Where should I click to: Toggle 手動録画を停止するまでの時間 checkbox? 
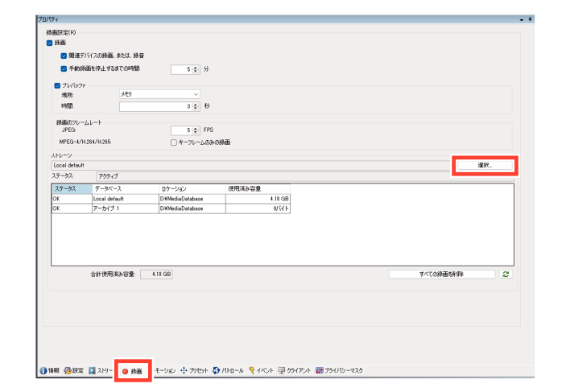tap(64, 68)
